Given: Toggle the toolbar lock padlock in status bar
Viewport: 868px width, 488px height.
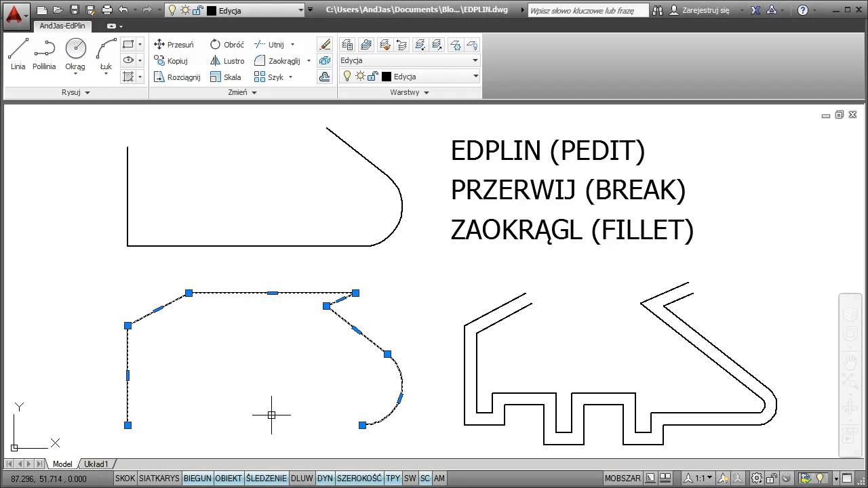Looking at the screenshot, I should tap(772, 479).
